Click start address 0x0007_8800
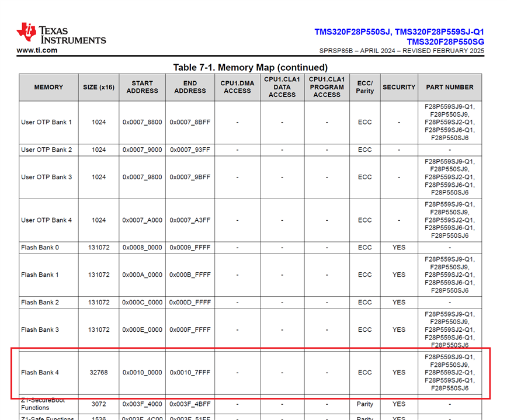507x420 pixels. tap(143, 122)
